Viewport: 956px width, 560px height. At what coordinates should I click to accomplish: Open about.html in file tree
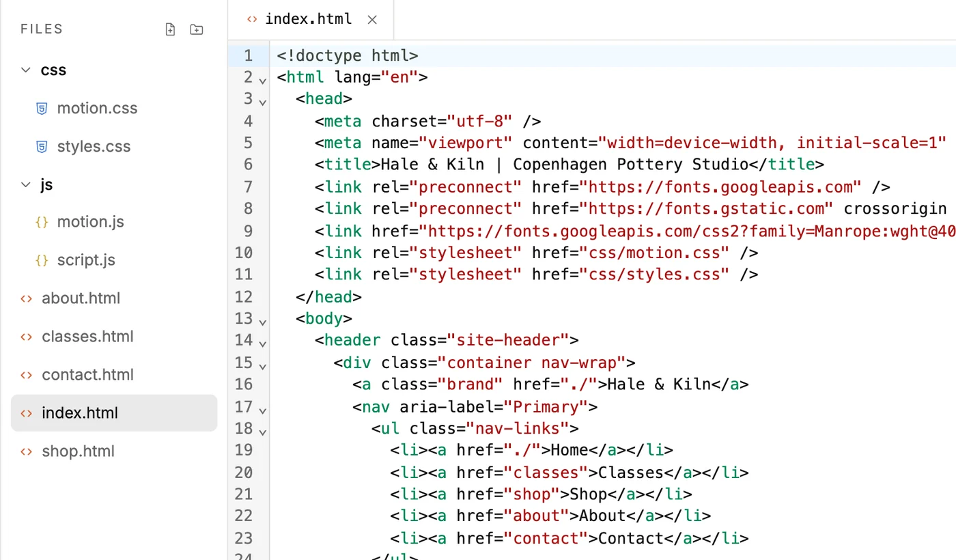tap(81, 298)
